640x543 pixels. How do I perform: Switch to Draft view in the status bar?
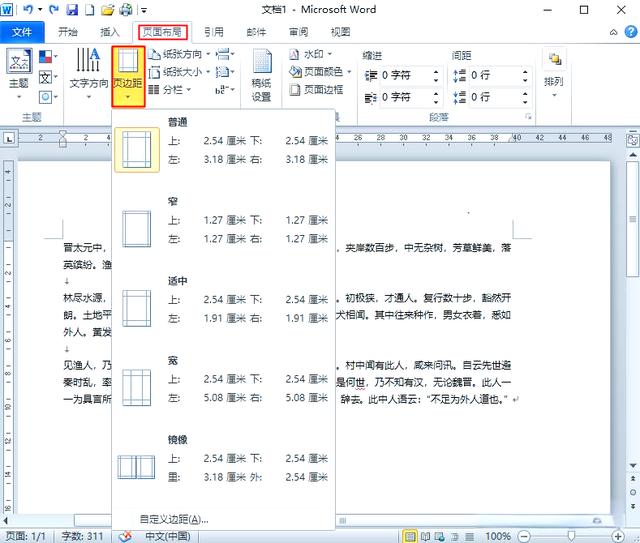coord(469,536)
